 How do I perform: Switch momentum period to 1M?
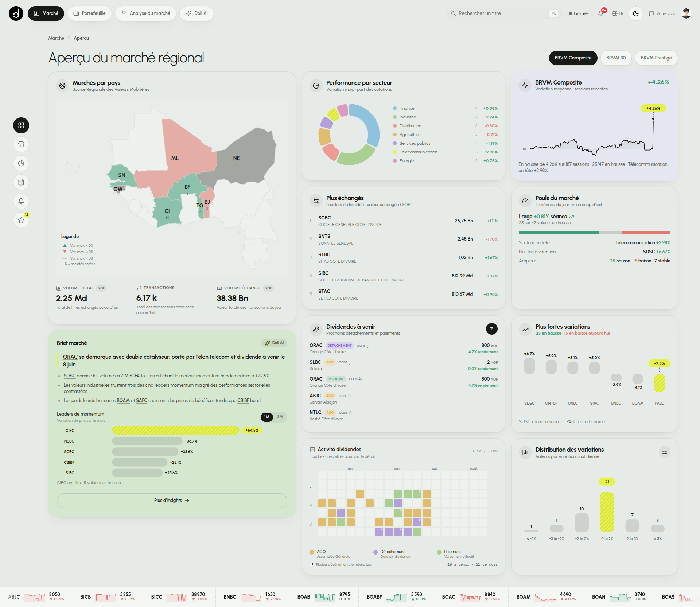click(267, 417)
